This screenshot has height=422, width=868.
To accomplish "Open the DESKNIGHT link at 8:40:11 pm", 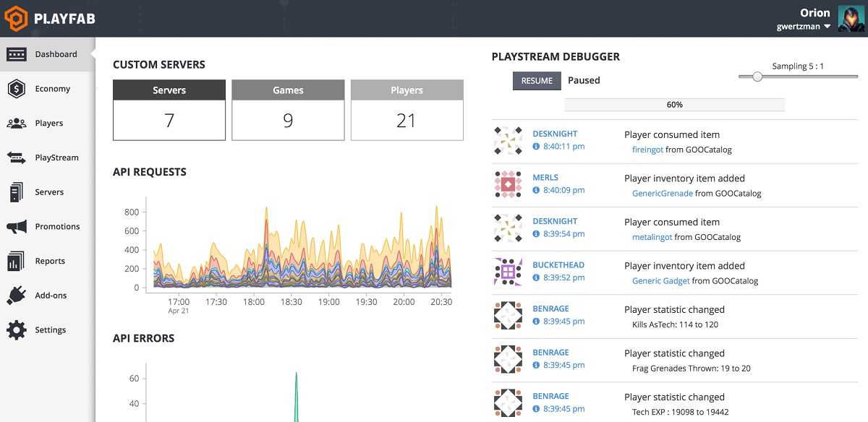I will (555, 134).
